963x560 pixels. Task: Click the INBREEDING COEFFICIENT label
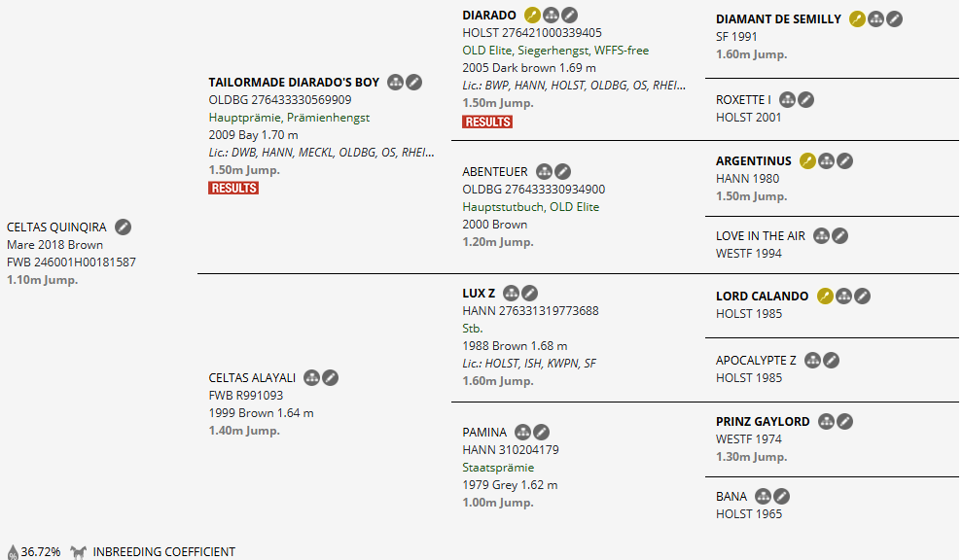[164, 552]
